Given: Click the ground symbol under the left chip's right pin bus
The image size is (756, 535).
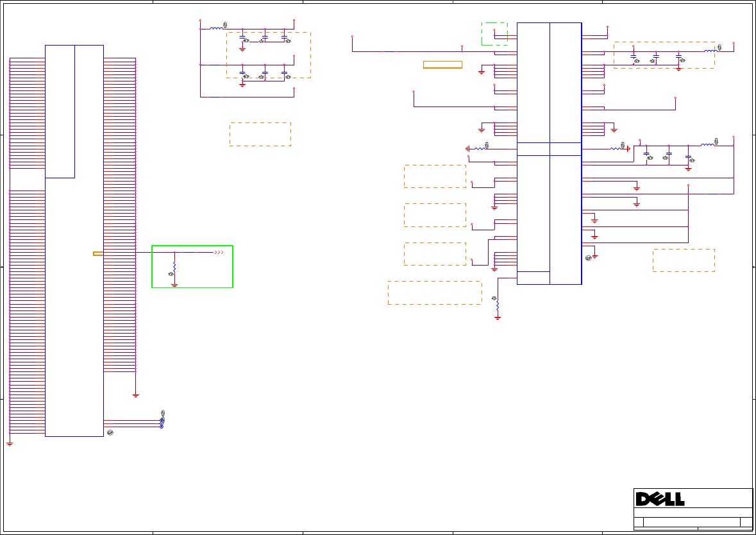Looking at the screenshot, I should [x=135, y=396].
